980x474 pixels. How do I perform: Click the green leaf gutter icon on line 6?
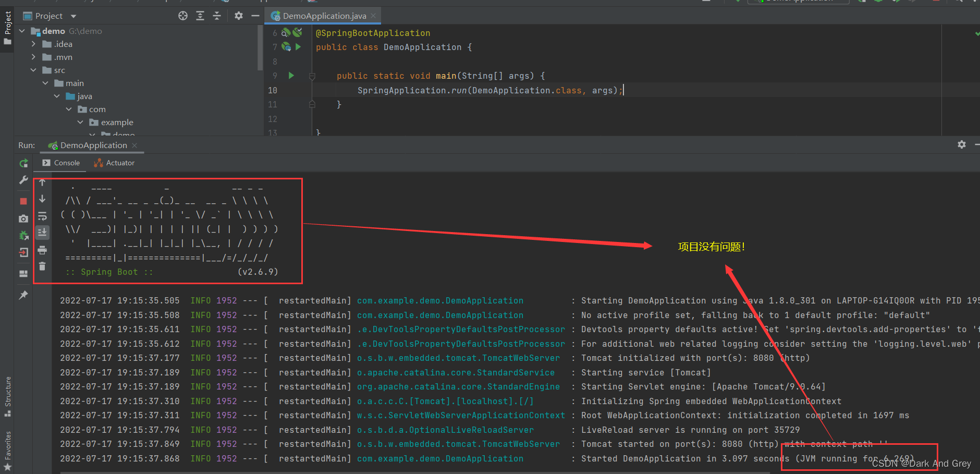click(297, 32)
